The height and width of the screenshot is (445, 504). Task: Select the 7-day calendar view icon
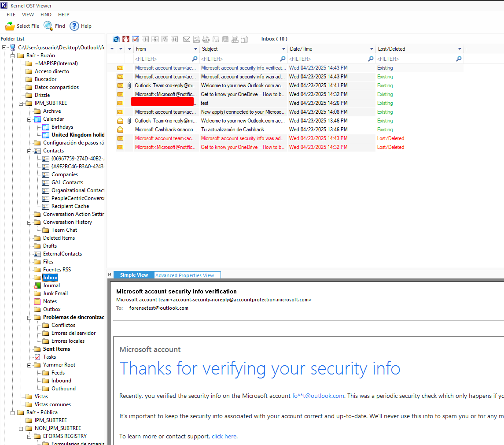pyautogui.click(x=165, y=39)
